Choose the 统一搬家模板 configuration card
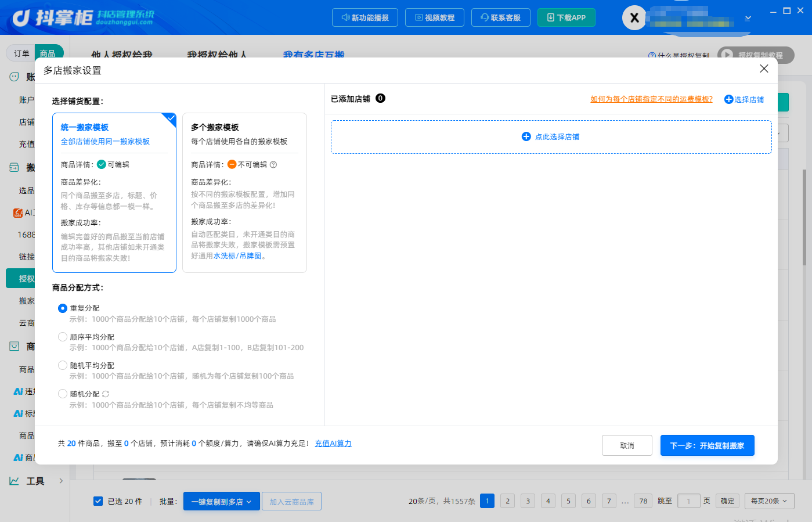812x522 pixels. 114,193
